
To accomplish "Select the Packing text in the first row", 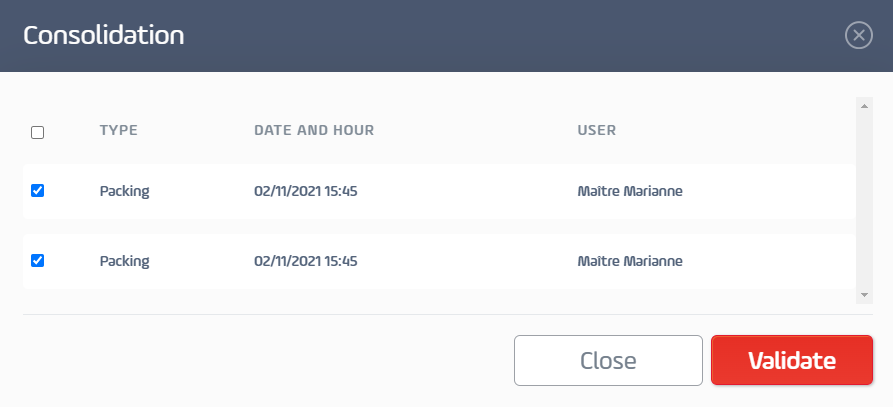I will (x=124, y=191).
